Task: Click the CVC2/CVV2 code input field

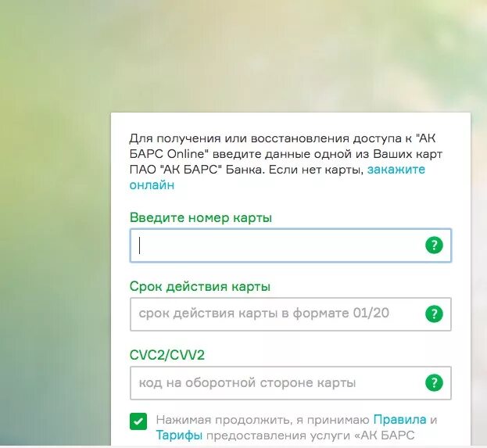Action: click(290, 383)
